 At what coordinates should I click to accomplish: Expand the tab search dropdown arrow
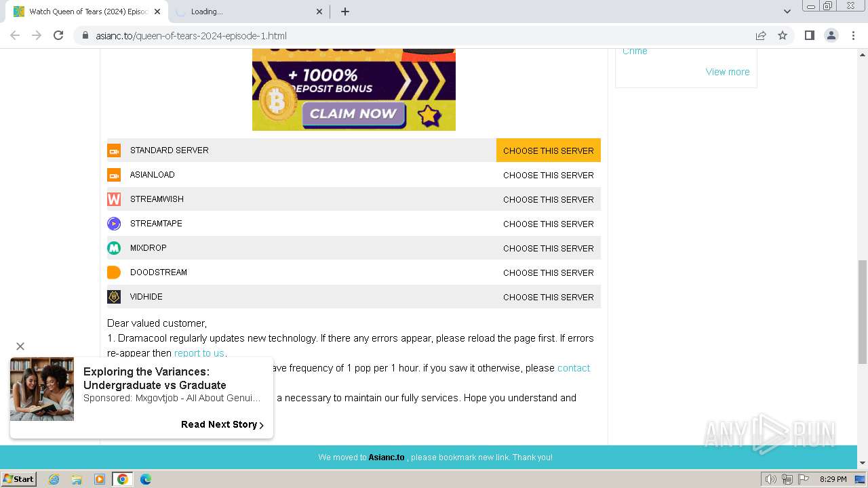click(x=787, y=12)
